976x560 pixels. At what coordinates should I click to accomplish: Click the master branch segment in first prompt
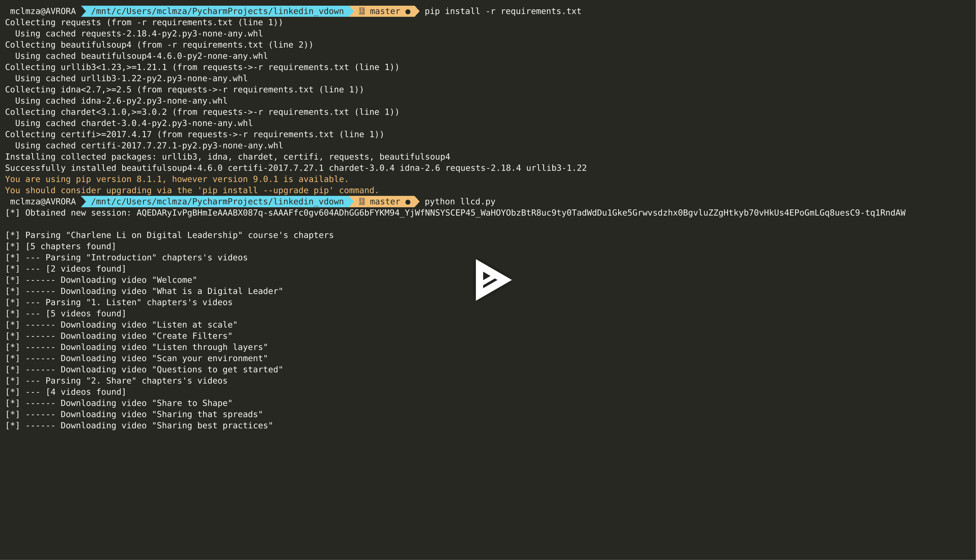[x=385, y=11]
